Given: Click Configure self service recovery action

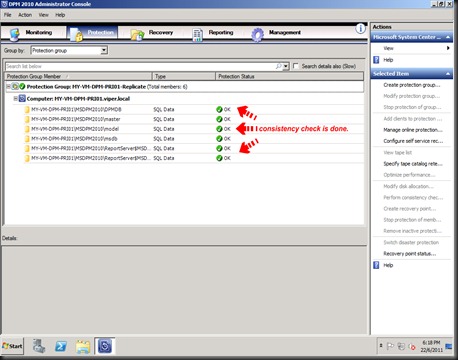Looking at the screenshot, I should pos(413,141).
